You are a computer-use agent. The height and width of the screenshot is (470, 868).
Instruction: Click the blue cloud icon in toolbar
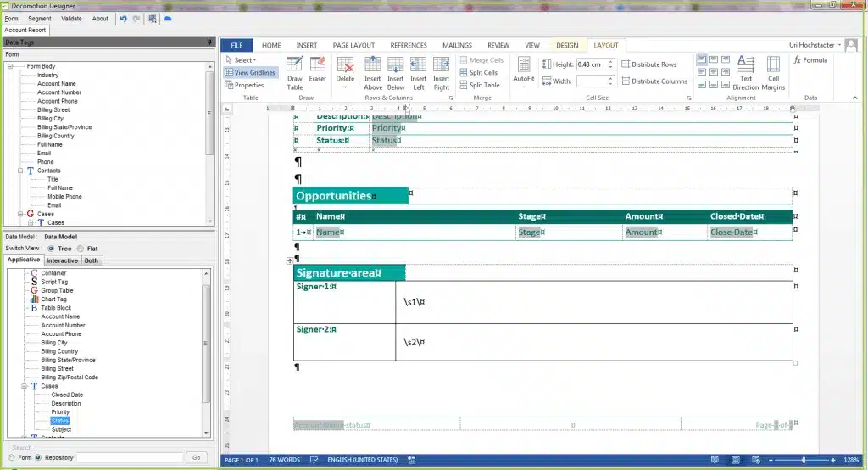167,18
